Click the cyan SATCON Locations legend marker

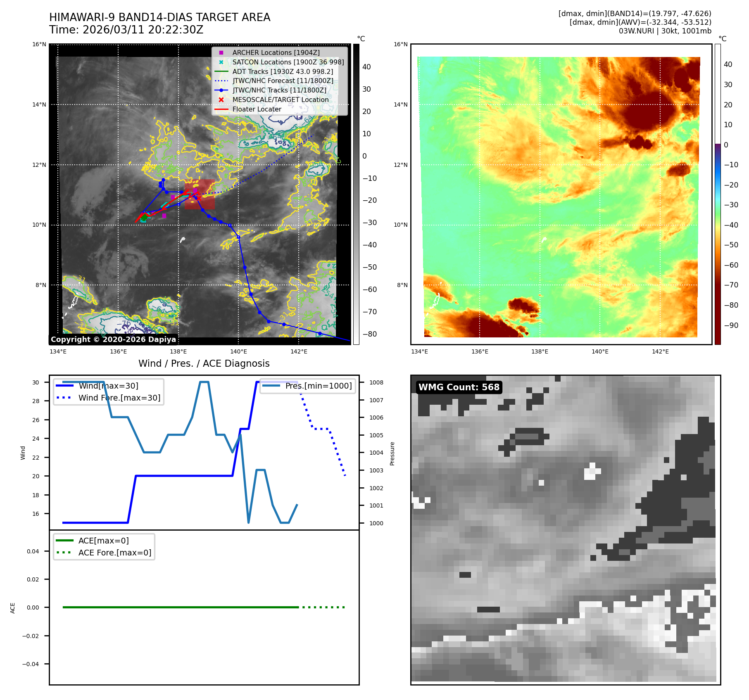221,62
